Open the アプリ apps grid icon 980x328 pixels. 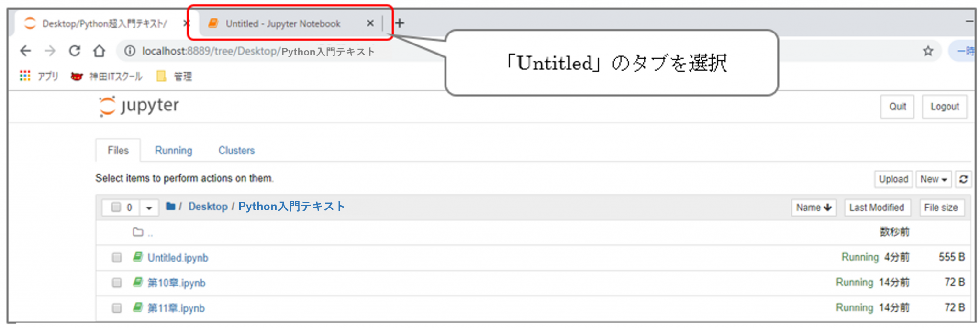point(25,76)
